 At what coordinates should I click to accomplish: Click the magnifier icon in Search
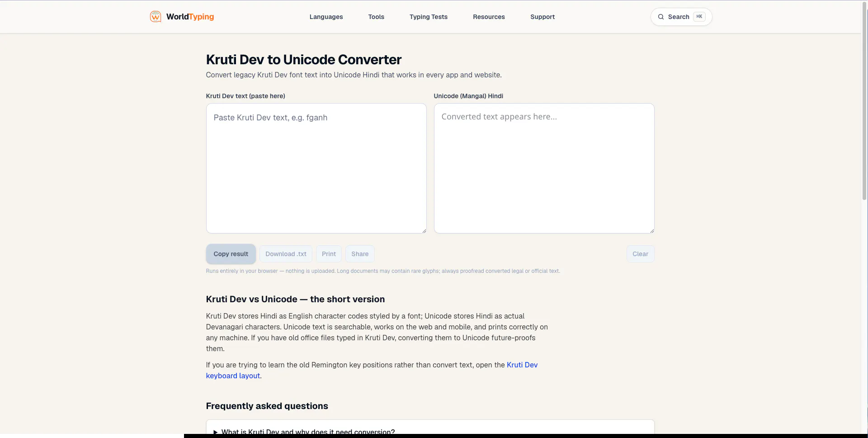click(661, 17)
